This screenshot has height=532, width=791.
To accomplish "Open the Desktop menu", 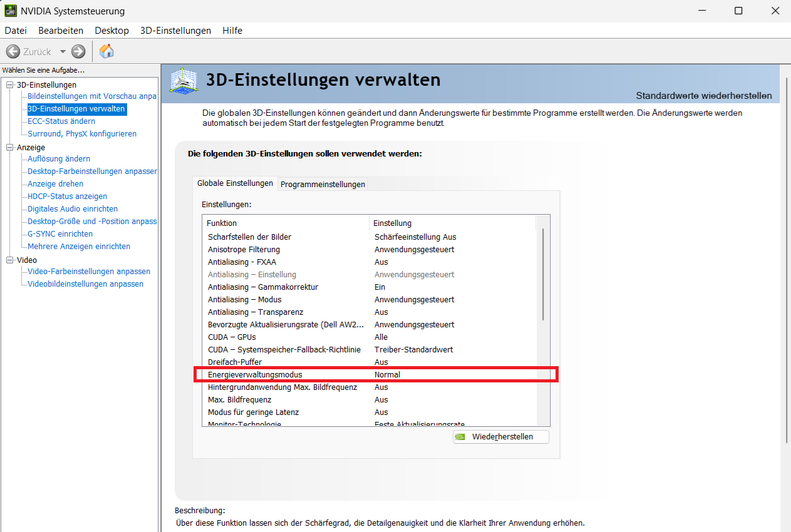I will coord(111,30).
